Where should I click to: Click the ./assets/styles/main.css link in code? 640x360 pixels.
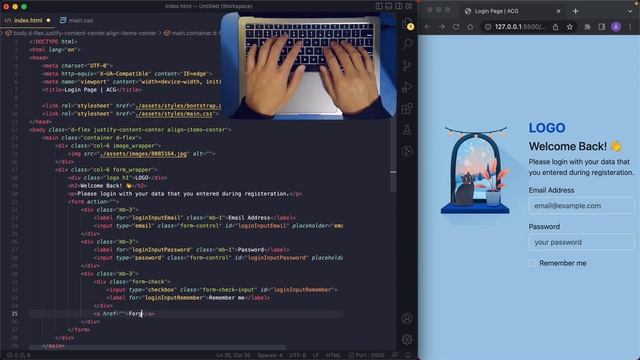pos(175,114)
